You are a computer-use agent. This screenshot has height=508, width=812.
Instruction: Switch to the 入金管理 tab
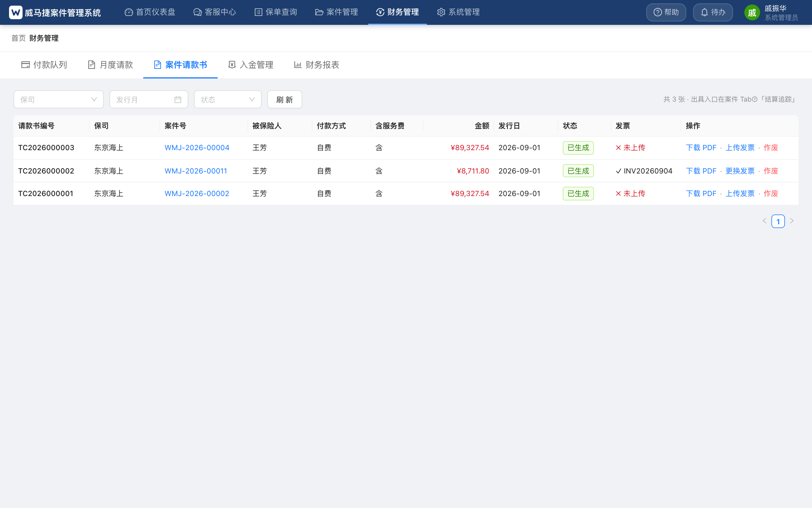pyautogui.click(x=251, y=65)
